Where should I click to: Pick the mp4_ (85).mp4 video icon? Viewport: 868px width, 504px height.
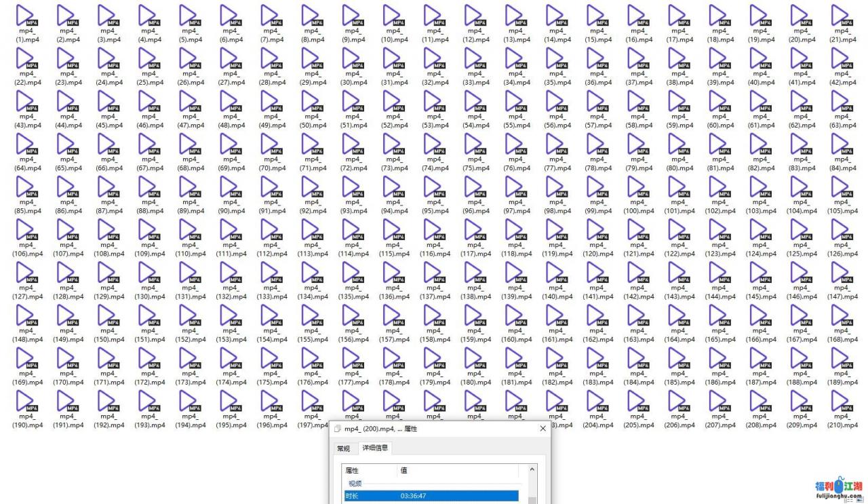click(x=26, y=188)
